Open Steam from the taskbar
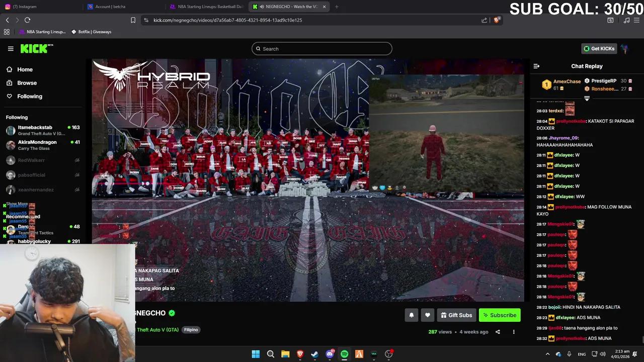 tap(314, 354)
